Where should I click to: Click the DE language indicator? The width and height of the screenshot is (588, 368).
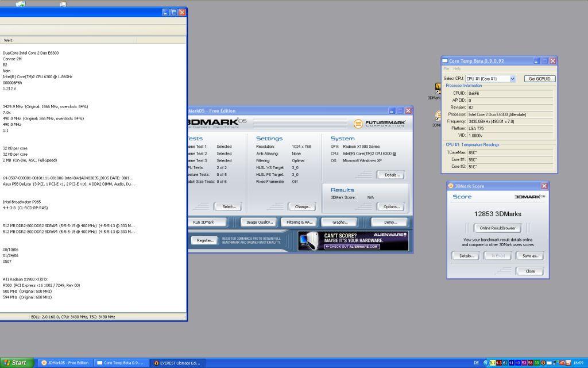[x=476, y=363]
